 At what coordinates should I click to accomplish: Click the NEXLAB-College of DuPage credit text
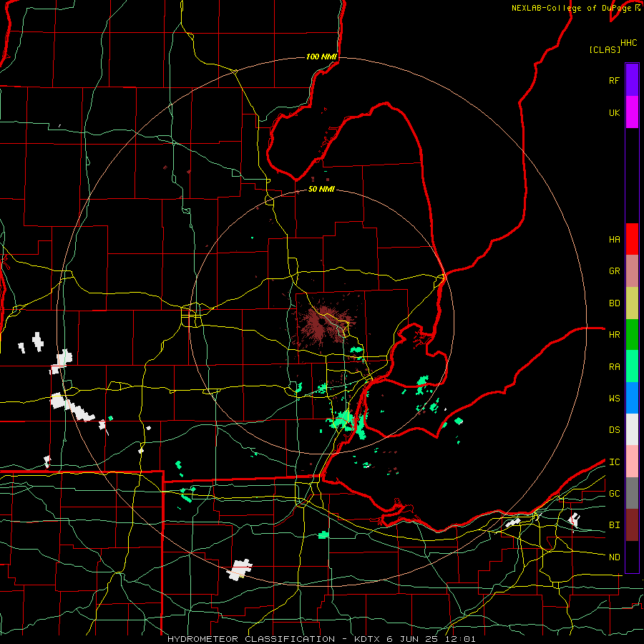click(575, 8)
